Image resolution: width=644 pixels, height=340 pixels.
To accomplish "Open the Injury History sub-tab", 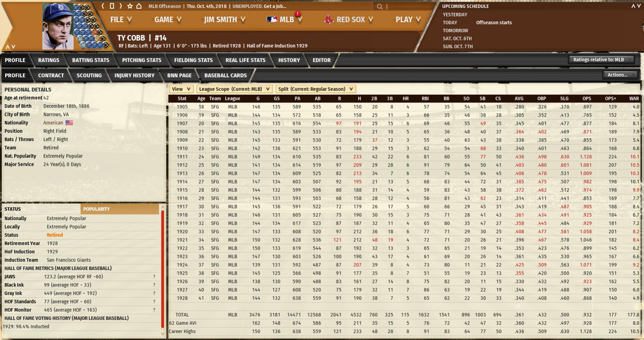I will (x=134, y=76).
